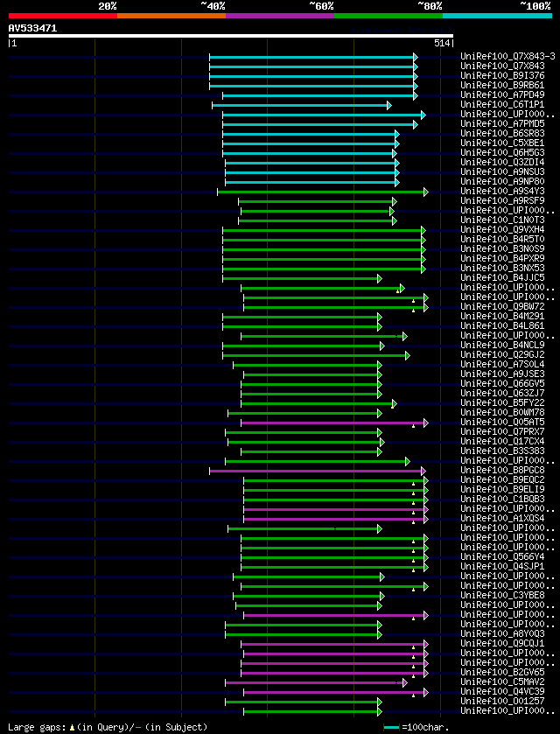The height and width of the screenshot is (734, 560).
Task: Select the green alignment bar for Q66GV5
Action: [x=311, y=384]
